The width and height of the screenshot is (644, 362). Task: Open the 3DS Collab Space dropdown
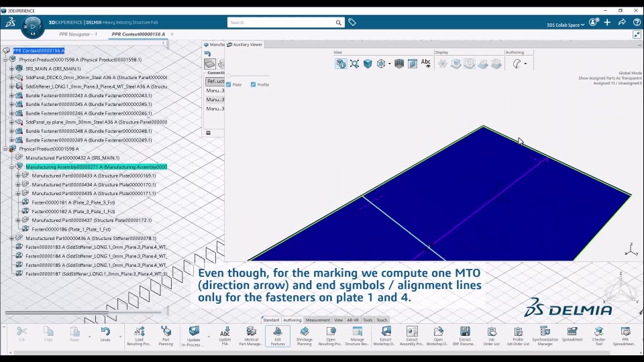click(x=565, y=25)
